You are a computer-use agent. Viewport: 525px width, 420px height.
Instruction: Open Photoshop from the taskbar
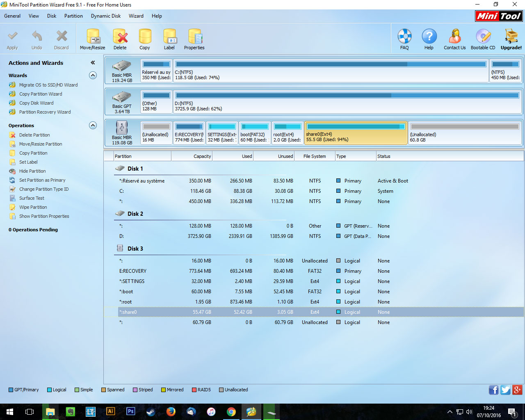click(x=131, y=411)
